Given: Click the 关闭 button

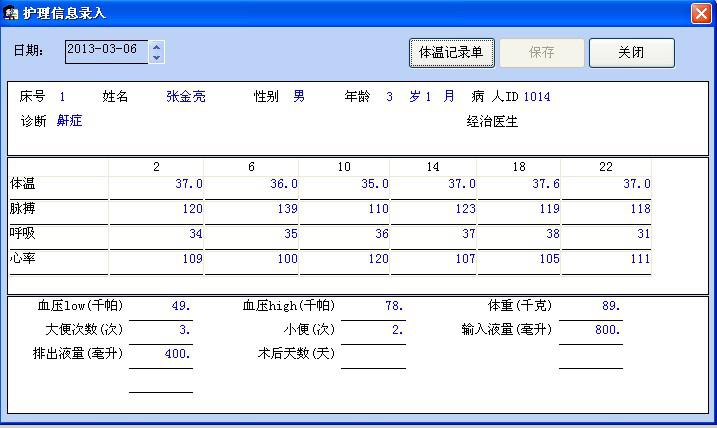Looking at the screenshot, I should [631, 53].
